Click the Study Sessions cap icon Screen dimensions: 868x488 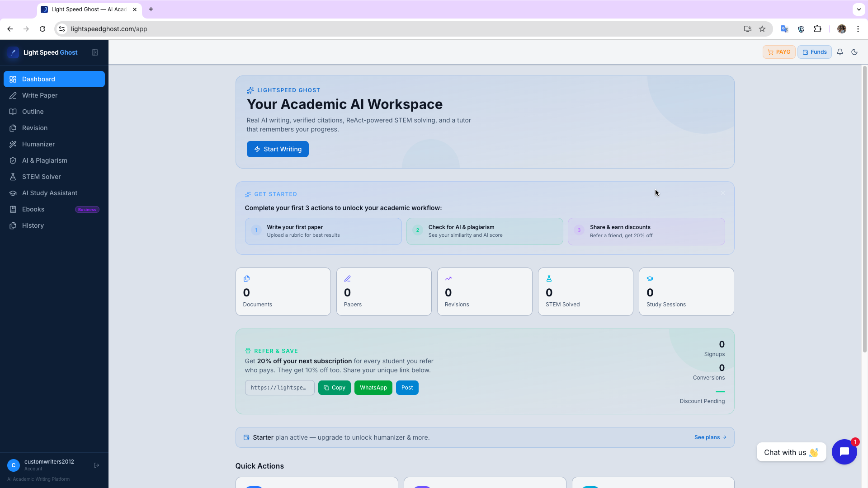[x=650, y=279]
